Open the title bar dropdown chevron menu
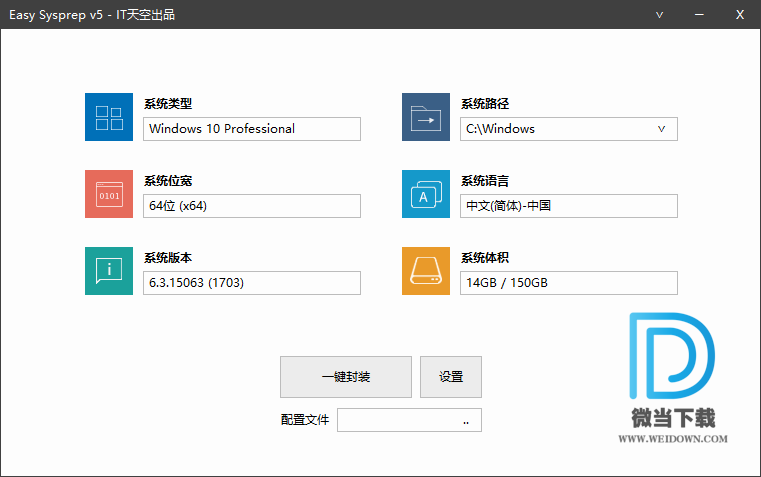This screenshot has height=477, width=761. pyautogui.click(x=659, y=15)
